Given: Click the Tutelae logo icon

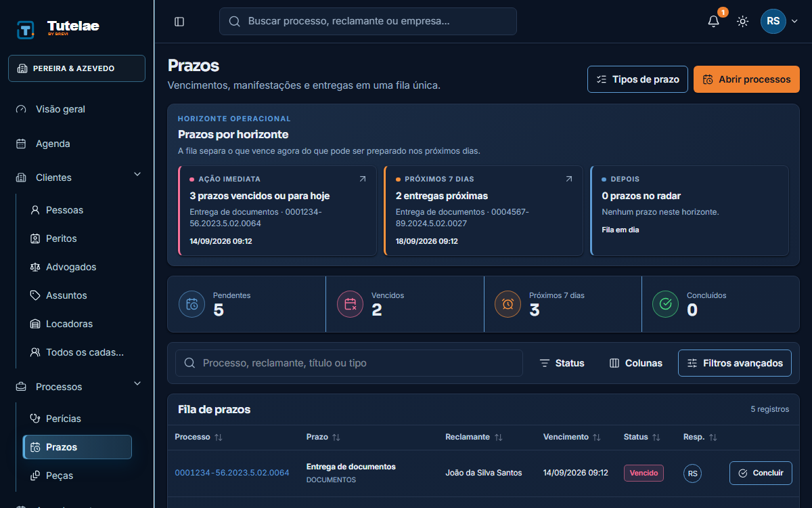Looking at the screenshot, I should [x=26, y=29].
